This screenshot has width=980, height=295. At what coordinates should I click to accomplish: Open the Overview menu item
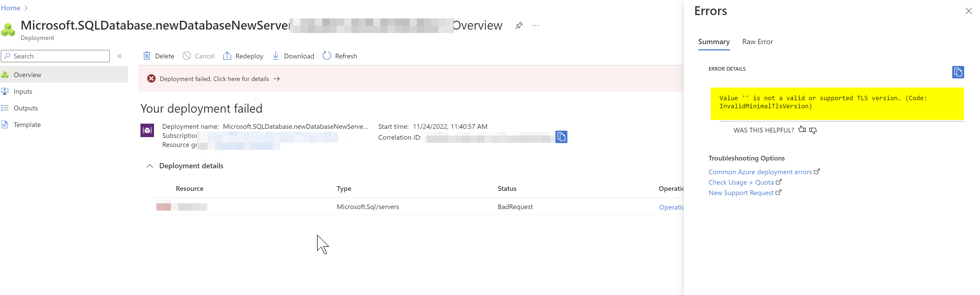coord(64,75)
